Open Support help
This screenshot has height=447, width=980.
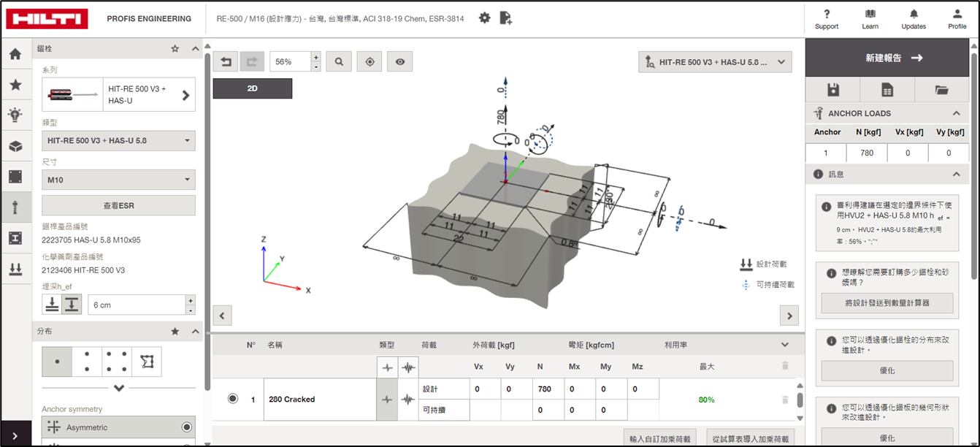(x=827, y=19)
